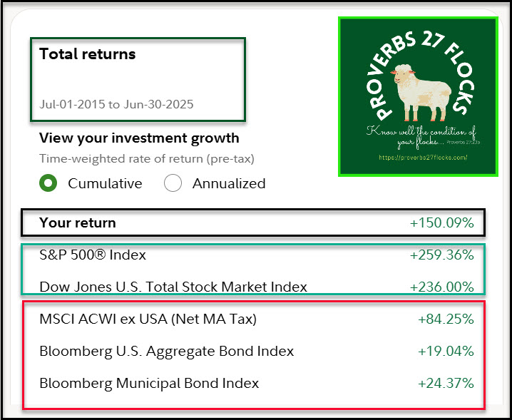Click the Jul-01-2015 to Jun-30-2025 date range
Viewport: 512px width, 420px height.
point(116,104)
